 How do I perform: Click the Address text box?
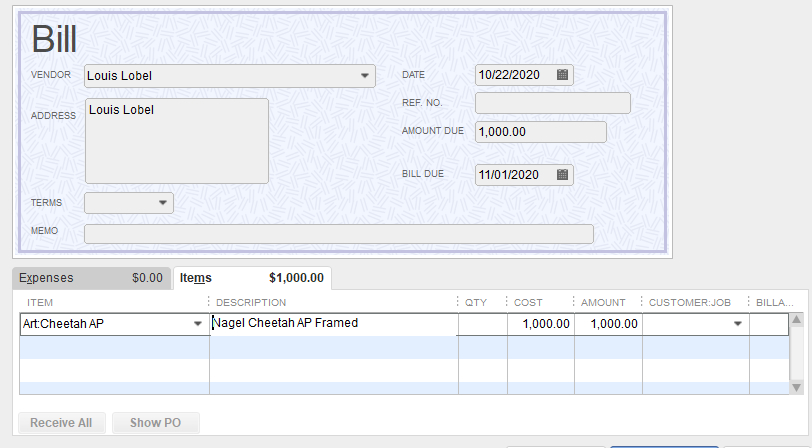pos(176,141)
